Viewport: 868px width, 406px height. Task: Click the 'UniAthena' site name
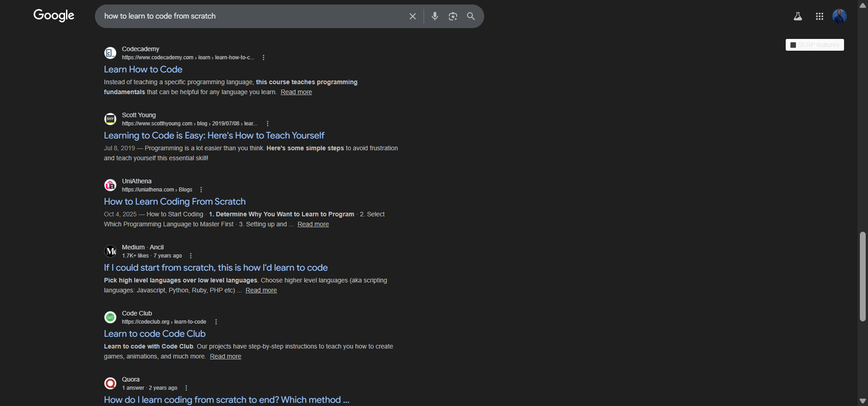[137, 181]
